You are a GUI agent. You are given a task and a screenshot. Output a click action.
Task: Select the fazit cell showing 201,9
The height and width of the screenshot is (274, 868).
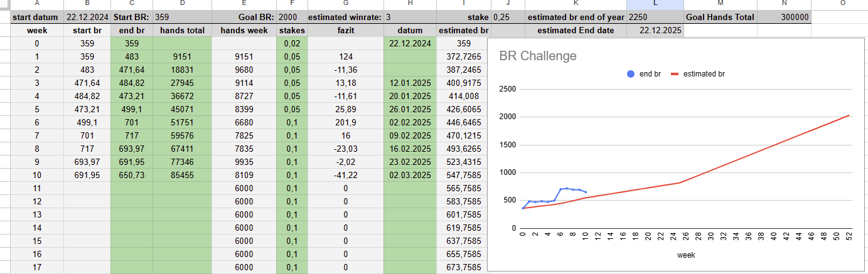(346, 122)
